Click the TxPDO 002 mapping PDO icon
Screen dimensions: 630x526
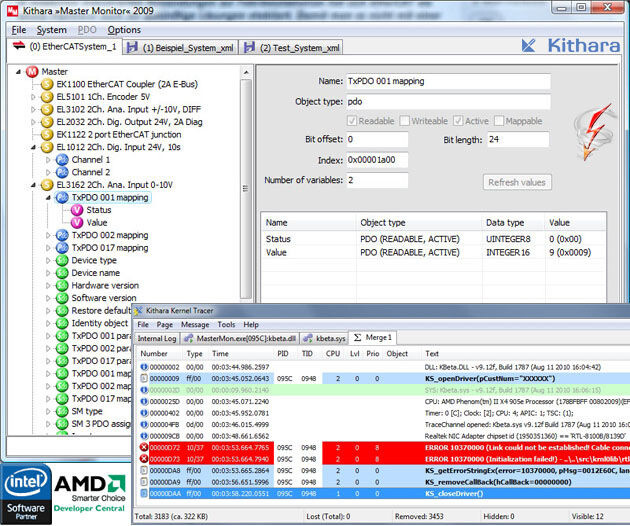pos(62,235)
